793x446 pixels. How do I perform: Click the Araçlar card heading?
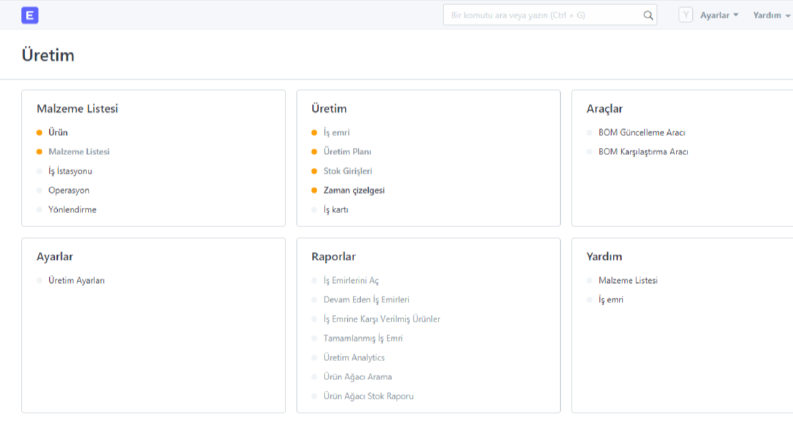604,109
